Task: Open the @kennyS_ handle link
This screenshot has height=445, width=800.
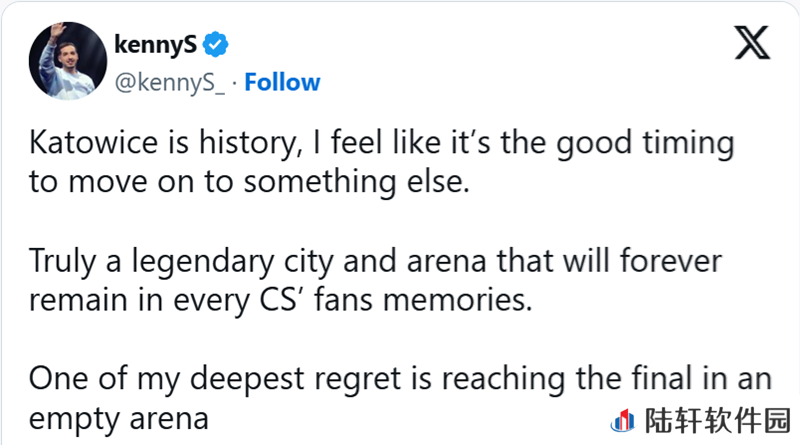Action: (170, 83)
